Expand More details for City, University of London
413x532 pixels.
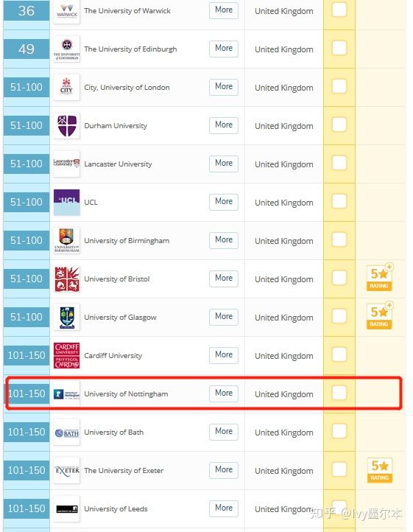(224, 87)
